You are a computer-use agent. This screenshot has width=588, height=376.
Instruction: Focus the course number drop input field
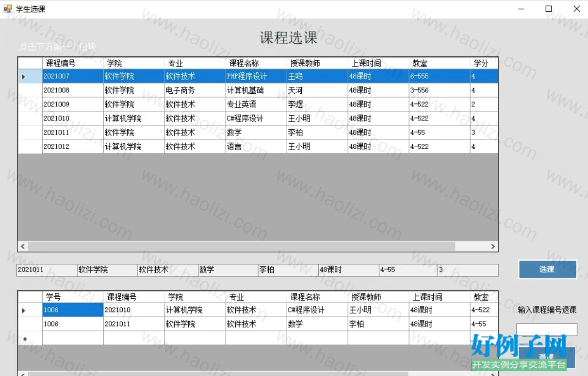[547, 329]
